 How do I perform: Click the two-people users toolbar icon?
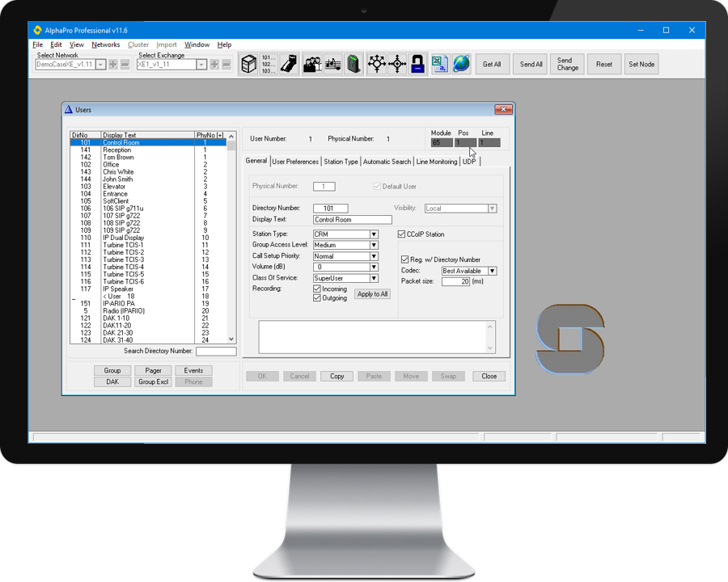(x=312, y=64)
